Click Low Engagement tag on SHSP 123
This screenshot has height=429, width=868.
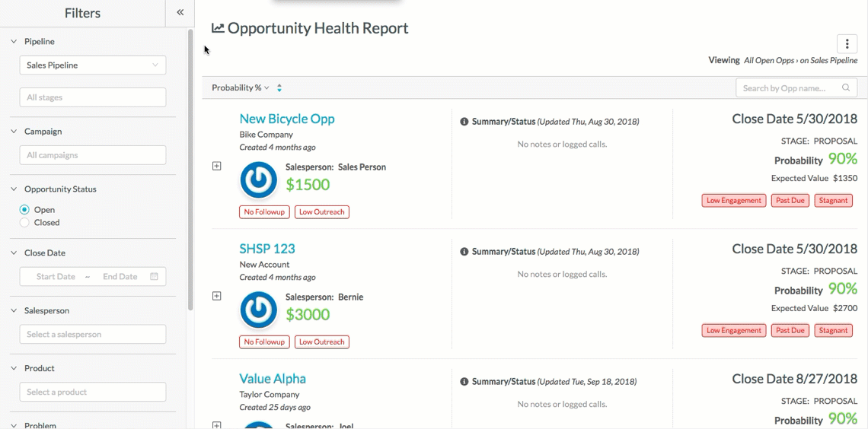click(x=734, y=331)
